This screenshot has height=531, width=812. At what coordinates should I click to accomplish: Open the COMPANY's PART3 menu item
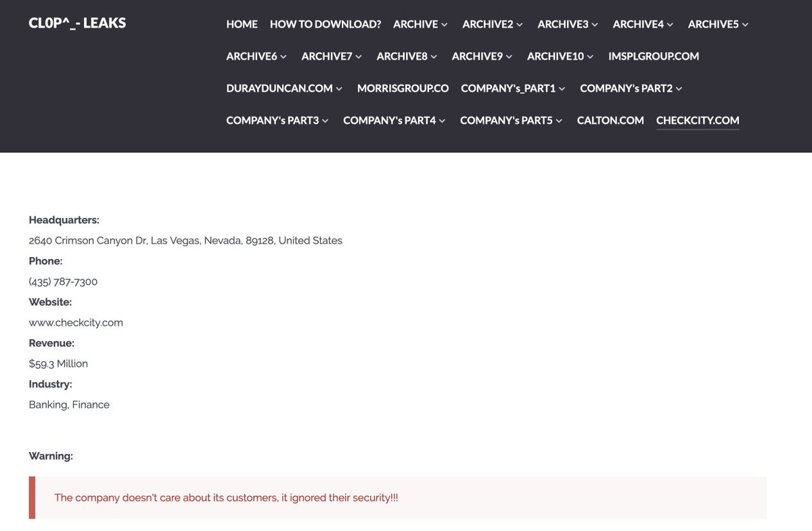273,120
